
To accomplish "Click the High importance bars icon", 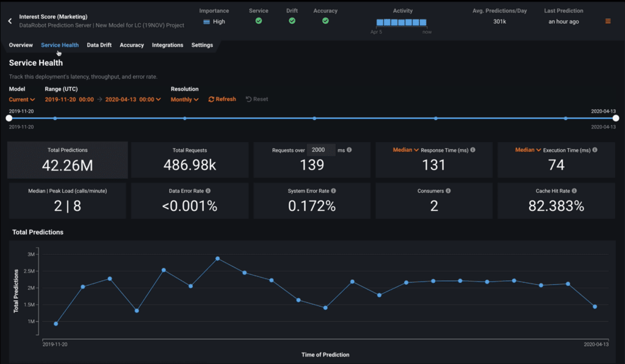I will tap(206, 22).
